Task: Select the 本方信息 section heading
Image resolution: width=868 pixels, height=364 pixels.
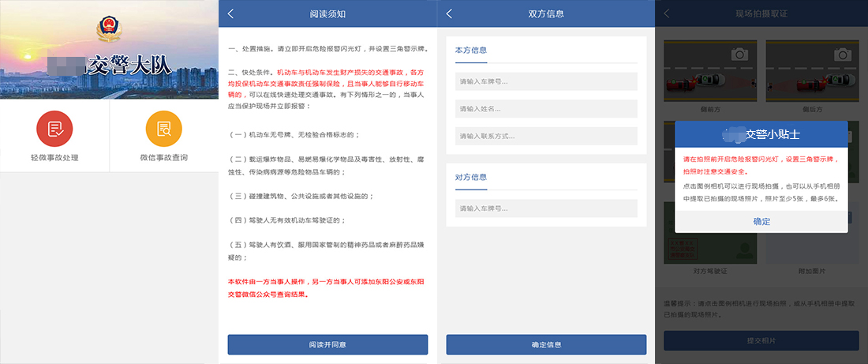Action: (471, 51)
